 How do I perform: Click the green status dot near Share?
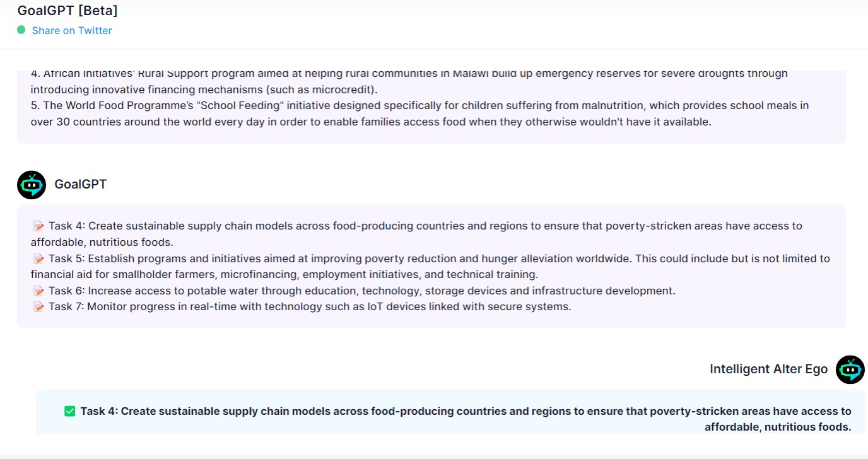[x=21, y=30]
